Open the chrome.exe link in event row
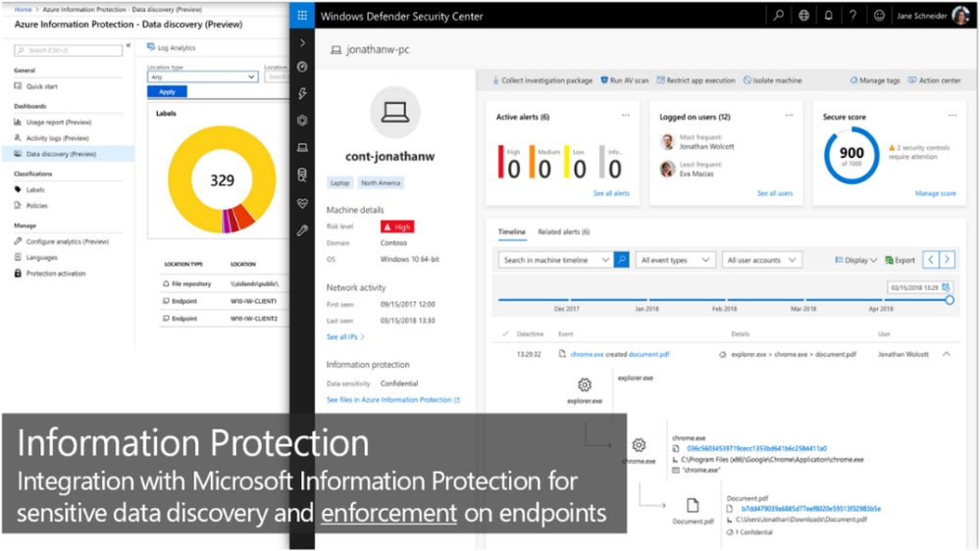 pos(587,354)
